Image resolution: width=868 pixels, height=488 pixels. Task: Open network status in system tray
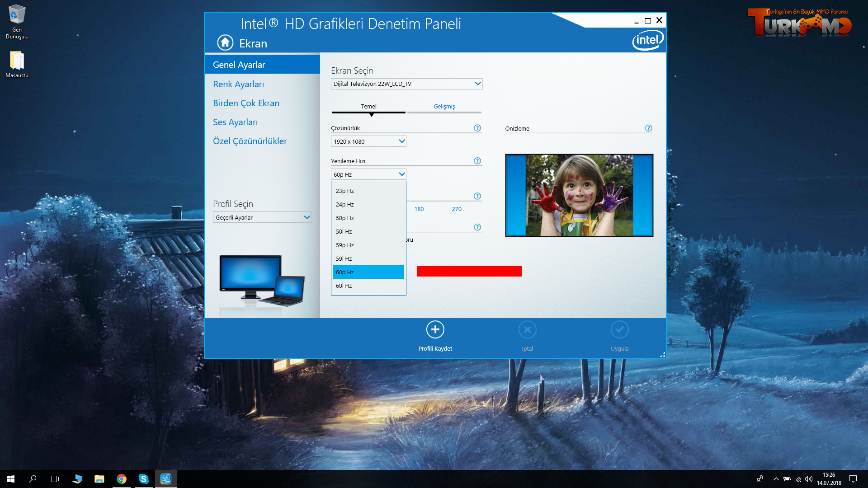click(798, 479)
